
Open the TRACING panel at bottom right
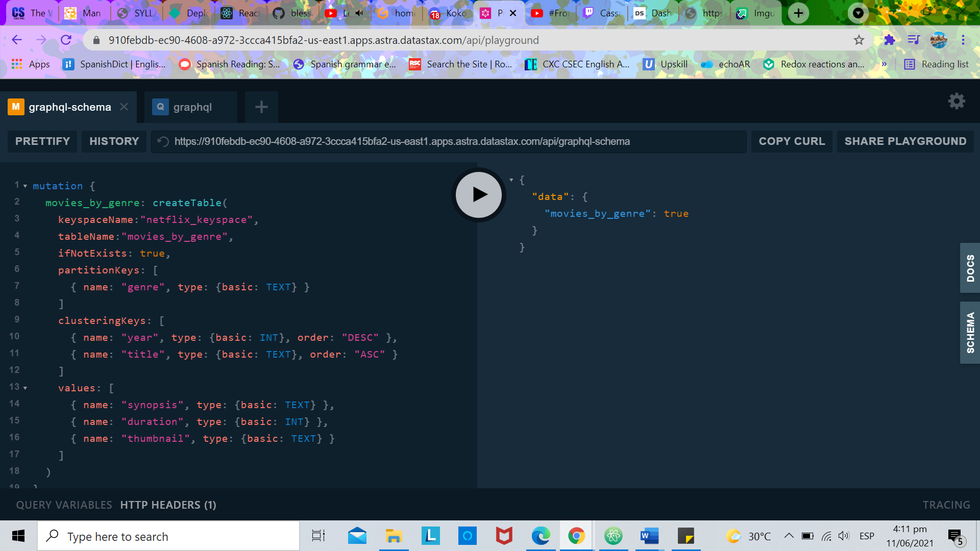946,505
